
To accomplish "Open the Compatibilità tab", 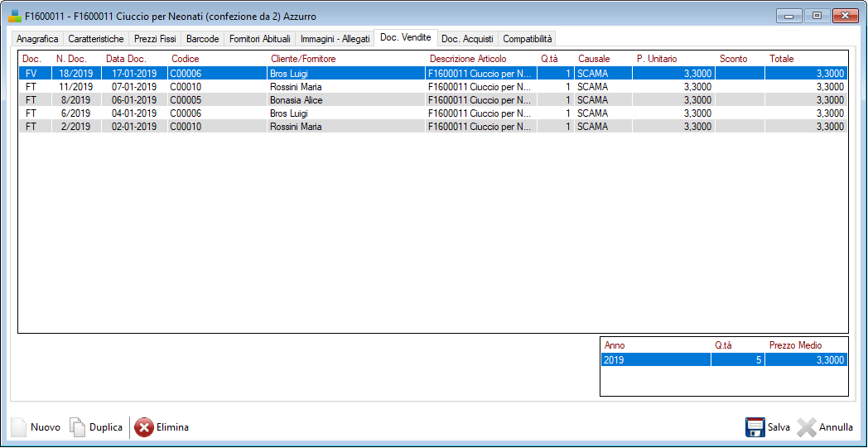I will 527,39.
